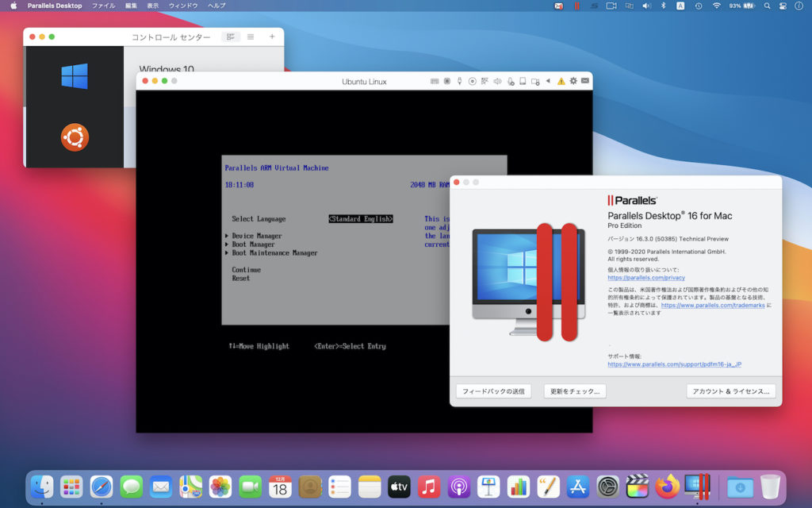812x508 pixels.
Task: Click the 更新をチェック button
Action: tap(574, 391)
